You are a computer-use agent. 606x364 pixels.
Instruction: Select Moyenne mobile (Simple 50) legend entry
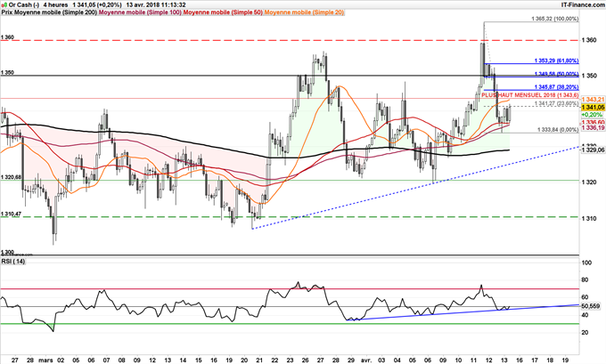223,12
